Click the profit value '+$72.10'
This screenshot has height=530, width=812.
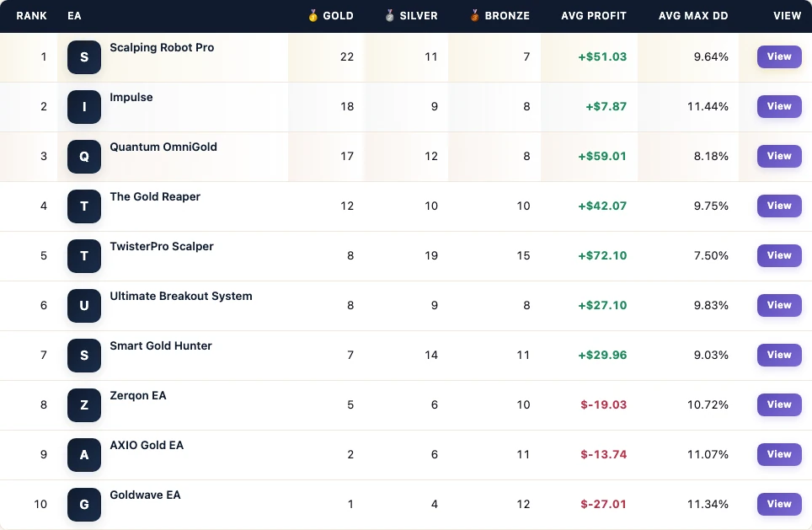click(602, 256)
